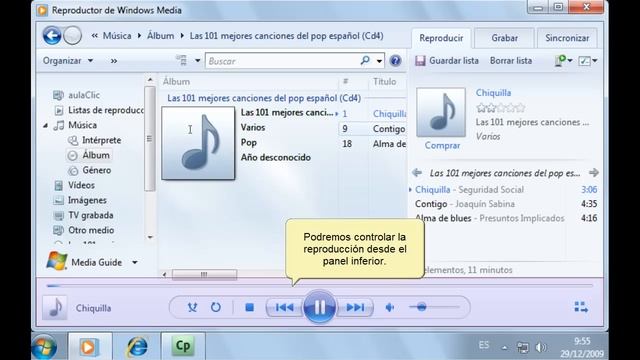The width and height of the screenshot is (640, 360).
Task: Click the Guardar lista button
Action: point(447,61)
